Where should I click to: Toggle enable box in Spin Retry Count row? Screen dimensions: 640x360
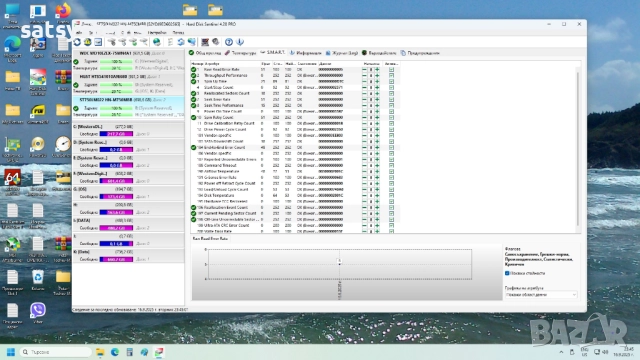[x=391, y=118]
